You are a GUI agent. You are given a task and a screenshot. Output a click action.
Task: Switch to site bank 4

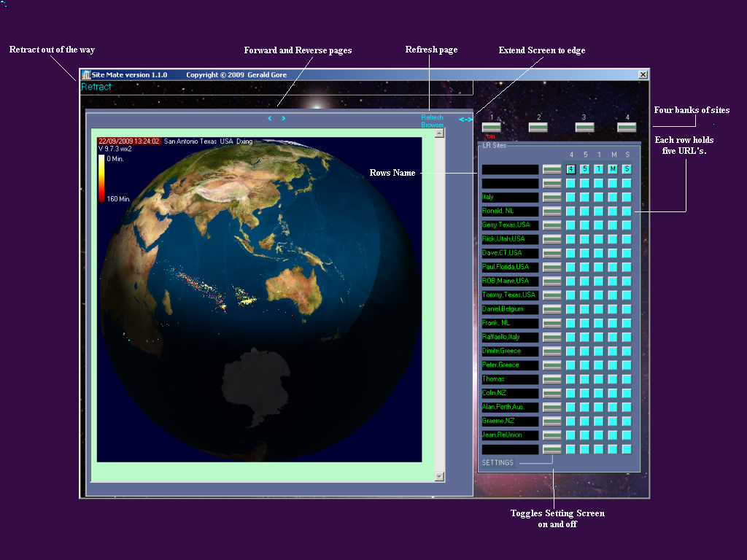pos(627,127)
